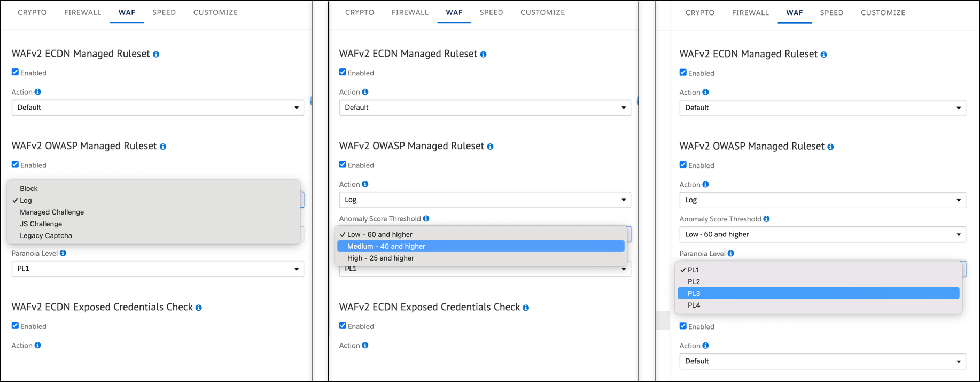This screenshot has height=382, width=980.
Task: Select JS Challenge action option
Action: point(154,224)
